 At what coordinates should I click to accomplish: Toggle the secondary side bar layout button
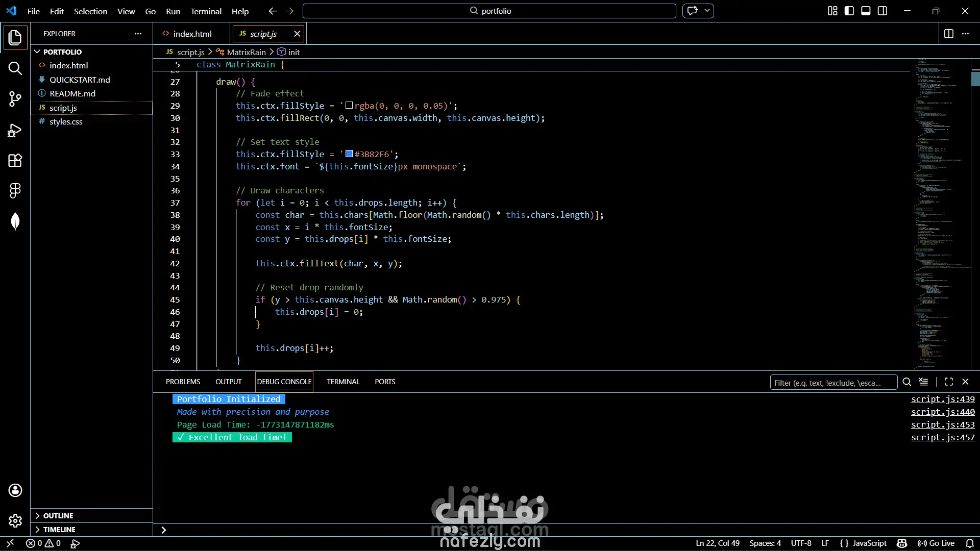coord(883,11)
